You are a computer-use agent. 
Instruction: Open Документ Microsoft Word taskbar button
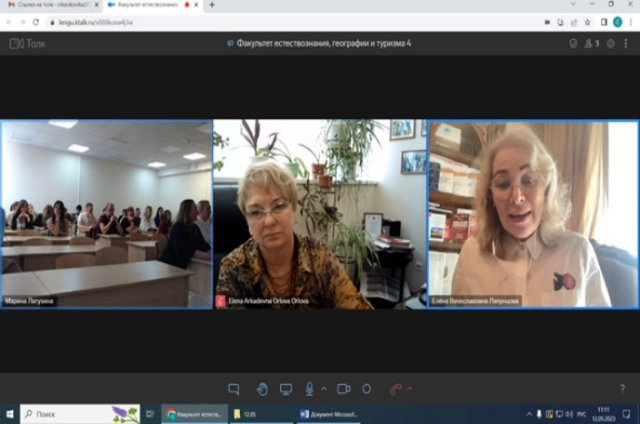coord(329,414)
